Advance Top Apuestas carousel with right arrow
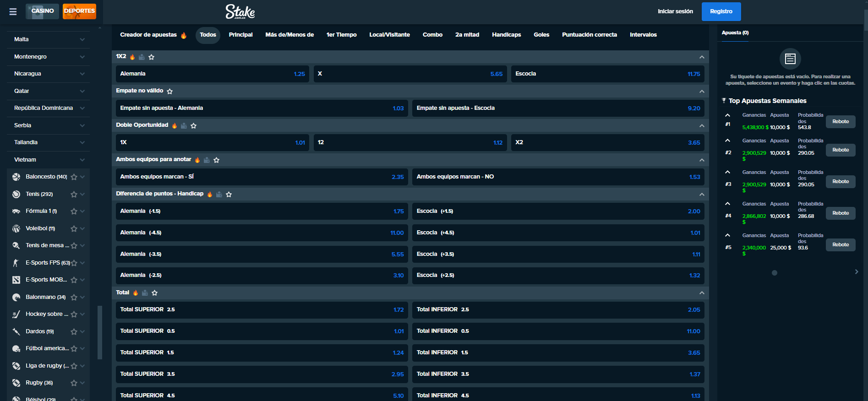 point(856,272)
